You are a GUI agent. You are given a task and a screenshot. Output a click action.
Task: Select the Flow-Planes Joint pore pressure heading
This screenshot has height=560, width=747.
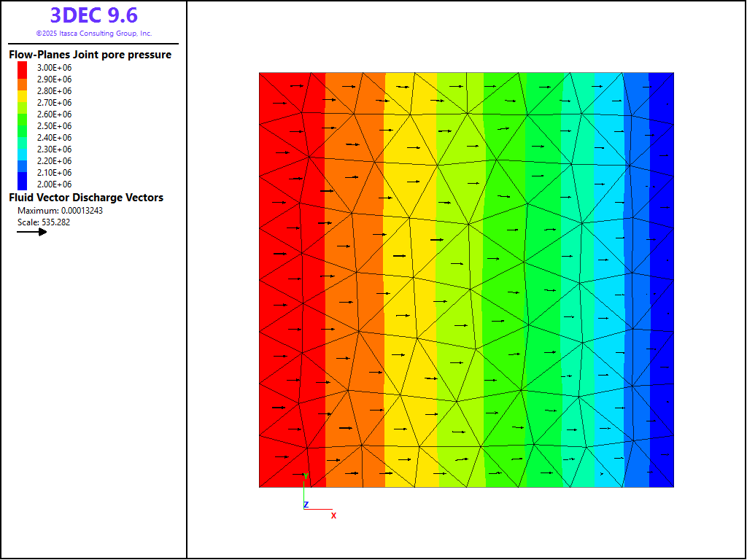90,55
